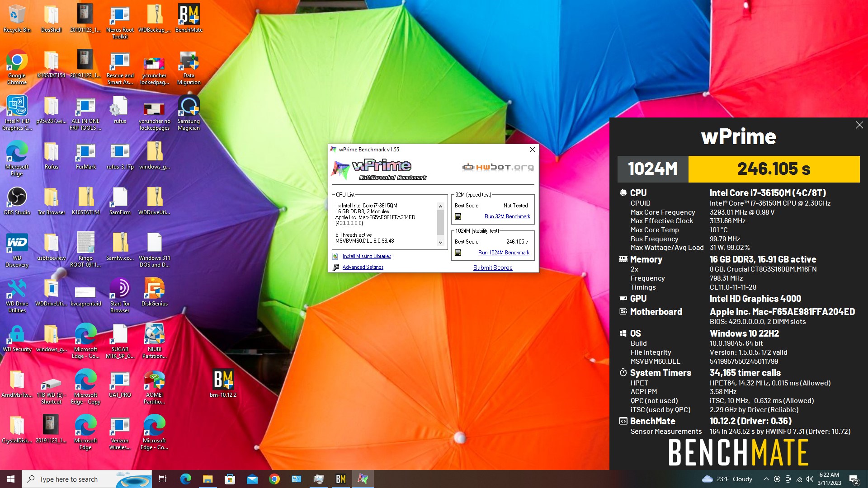The image size is (868, 488).
Task: Open Mail from the taskbar
Action: coord(252,479)
